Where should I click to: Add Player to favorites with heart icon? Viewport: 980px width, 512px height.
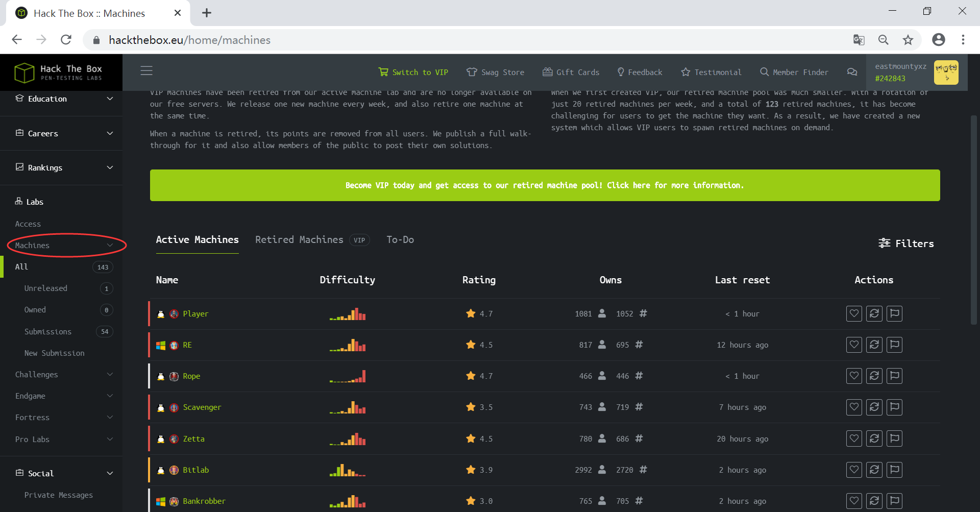click(x=854, y=313)
